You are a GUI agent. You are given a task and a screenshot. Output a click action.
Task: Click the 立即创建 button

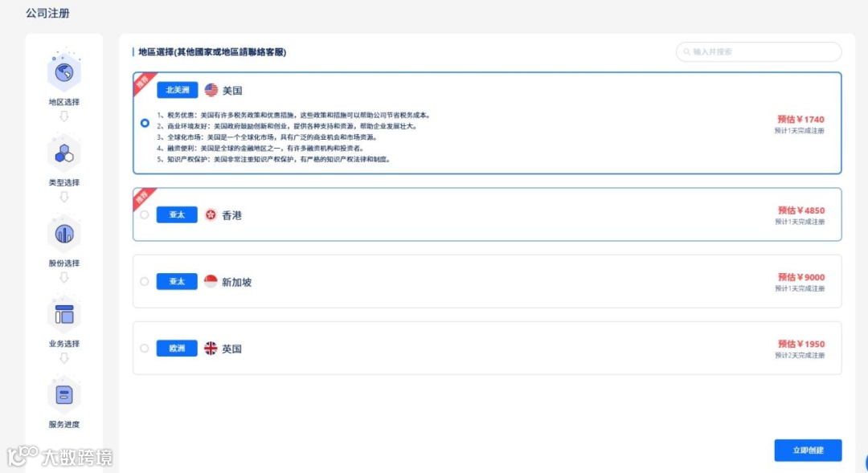pos(808,451)
